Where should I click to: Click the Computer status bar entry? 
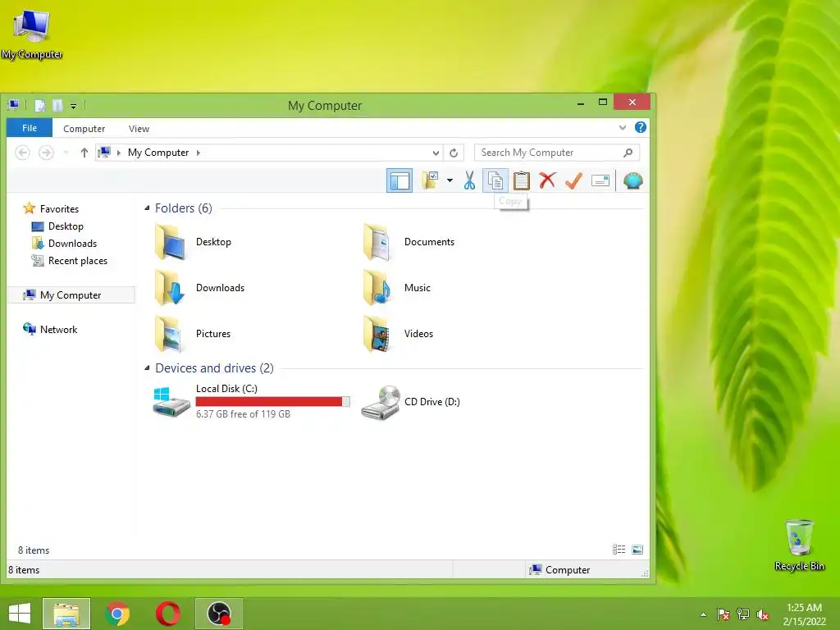(559, 570)
